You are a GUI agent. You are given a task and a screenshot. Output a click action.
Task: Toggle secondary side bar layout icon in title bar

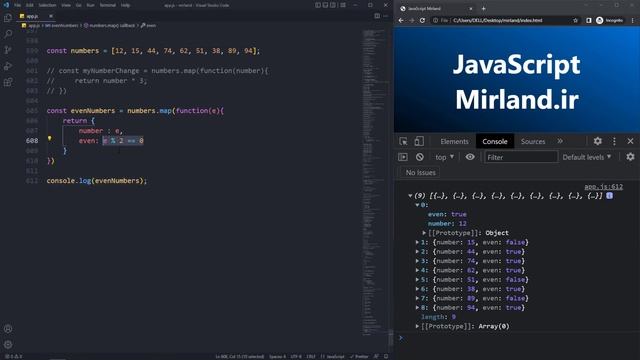[333, 5]
